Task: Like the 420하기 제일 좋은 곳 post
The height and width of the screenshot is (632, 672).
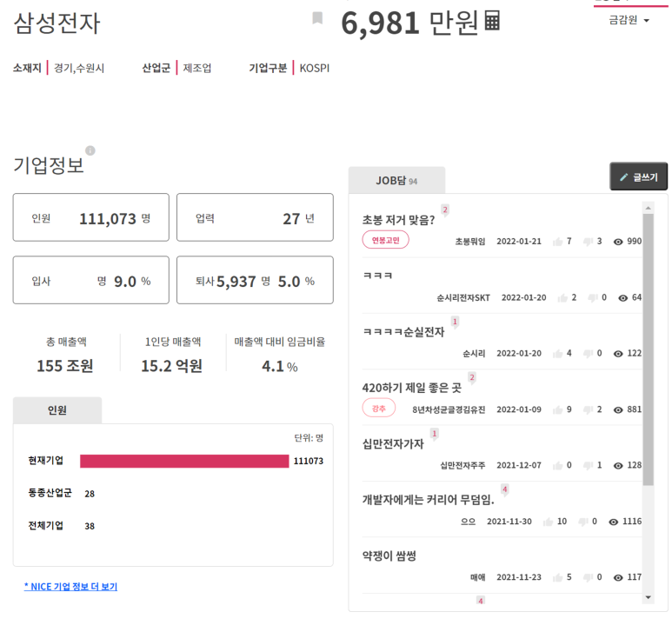Action: (557, 409)
